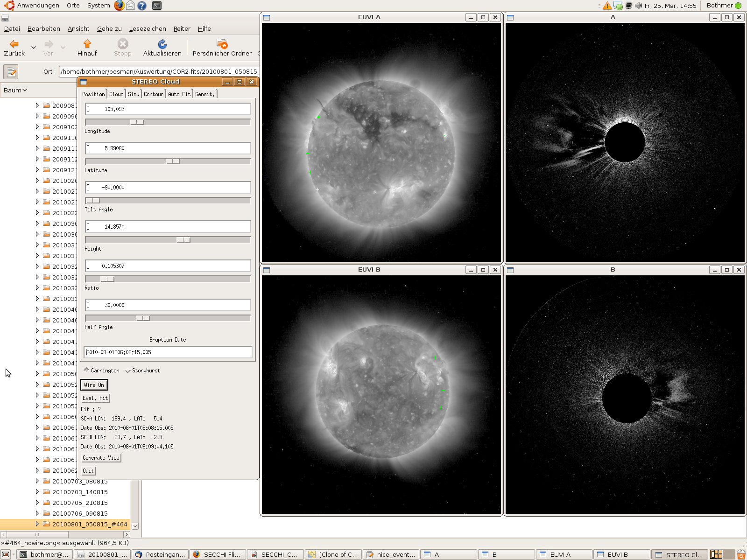Click the network monitor tray icon

pyautogui.click(x=628, y=6)
